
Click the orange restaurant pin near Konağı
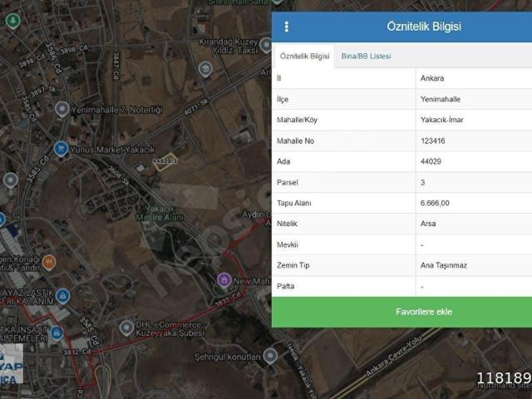[49, 263]
